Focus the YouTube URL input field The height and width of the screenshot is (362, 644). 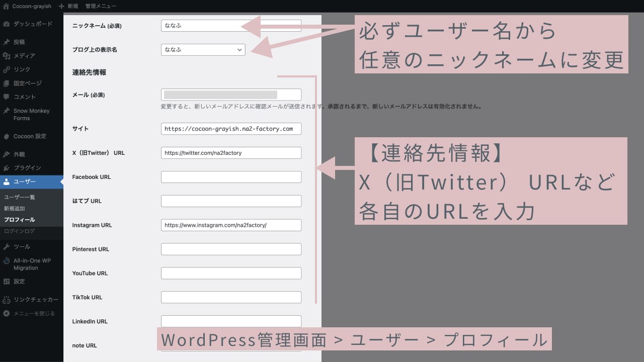(x=231, y=273)
